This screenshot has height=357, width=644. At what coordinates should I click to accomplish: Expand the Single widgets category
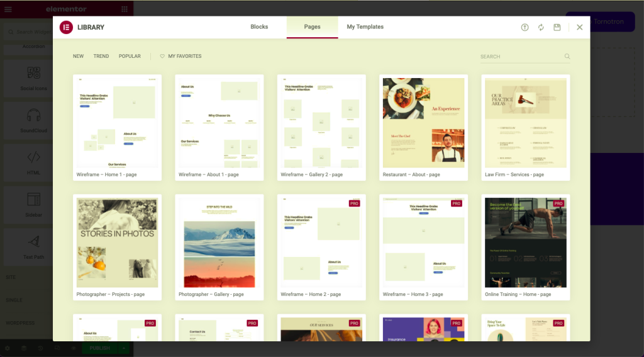tap(14, 300)
